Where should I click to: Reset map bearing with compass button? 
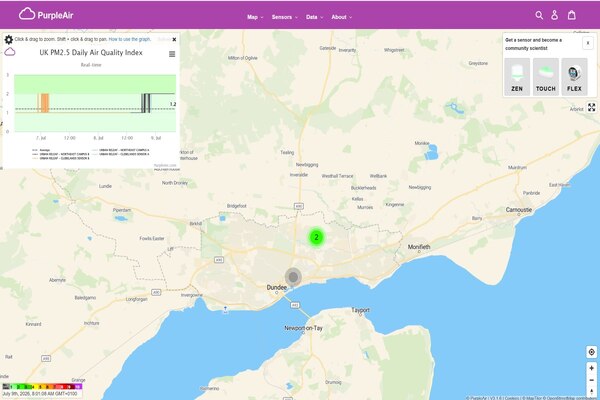592,391
